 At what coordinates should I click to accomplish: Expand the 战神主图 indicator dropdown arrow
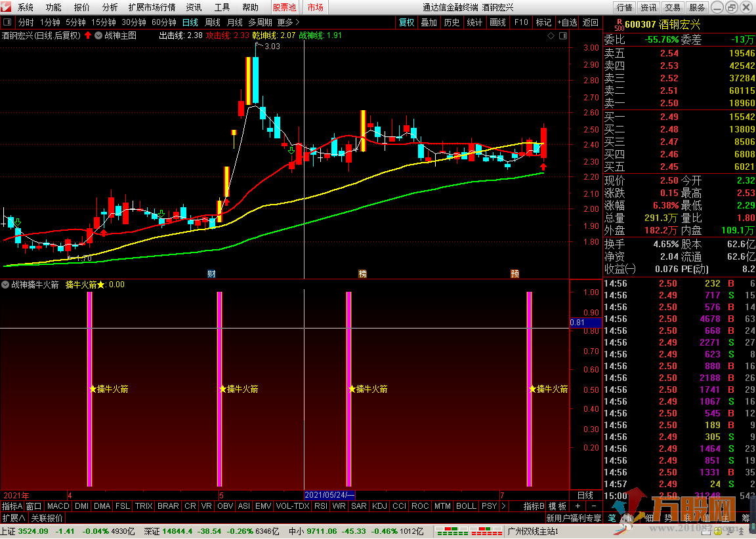98,35
